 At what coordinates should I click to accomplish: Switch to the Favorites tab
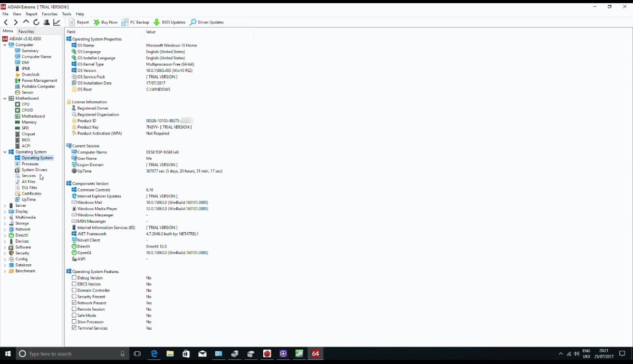coord(26,32)
